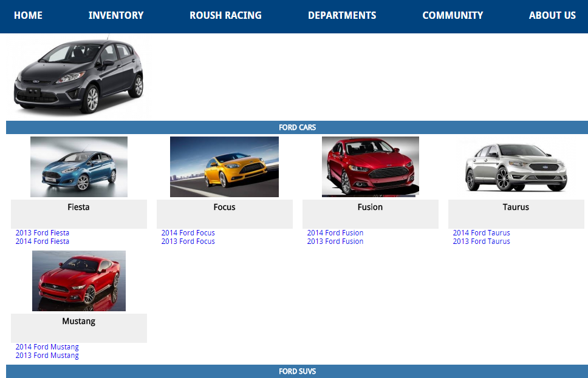The image size is (588, 378).
Task: Click the Mustang model label
Action: [79, 322]
